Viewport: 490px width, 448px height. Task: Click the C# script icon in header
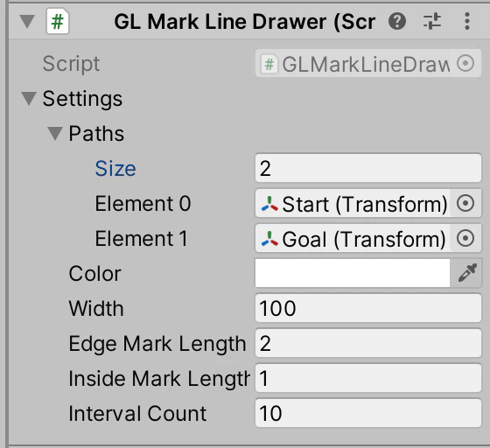(x=58, y=21)
